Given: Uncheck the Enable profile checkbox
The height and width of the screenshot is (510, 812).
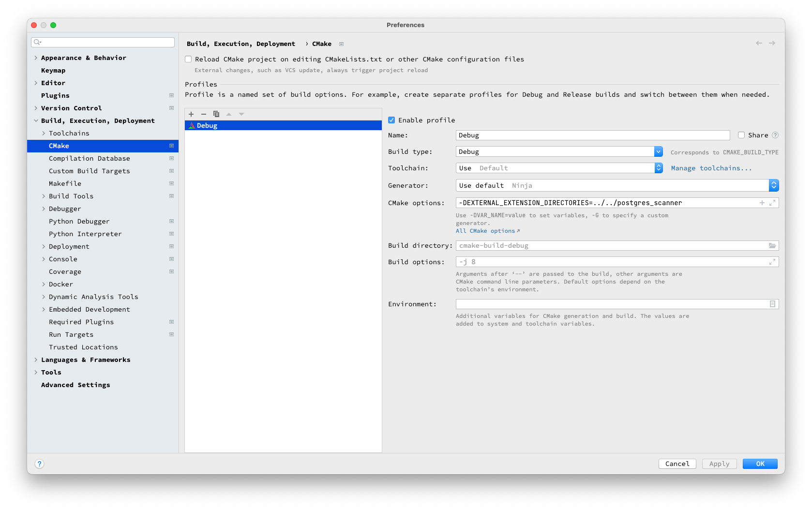Looking at the screenshot, I should pyautogui.click(x=392, y=120).
